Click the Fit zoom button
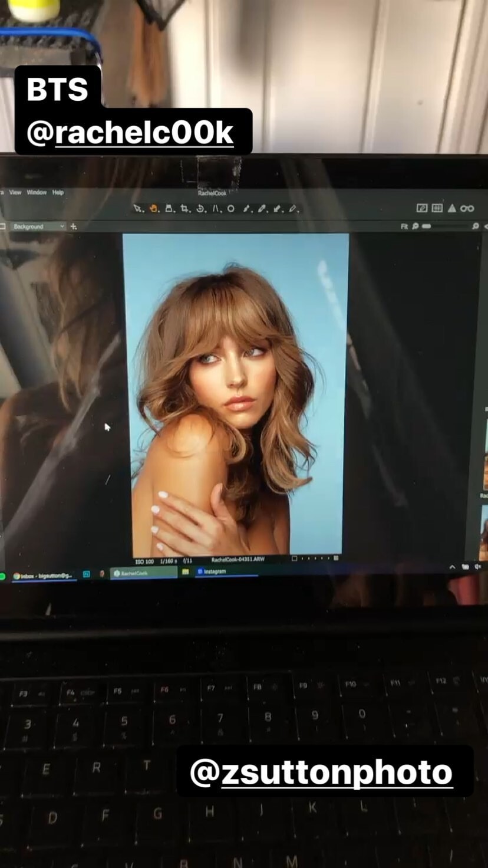Image resolution: width=488 pixels, height=868 pixels. [404, 226]
